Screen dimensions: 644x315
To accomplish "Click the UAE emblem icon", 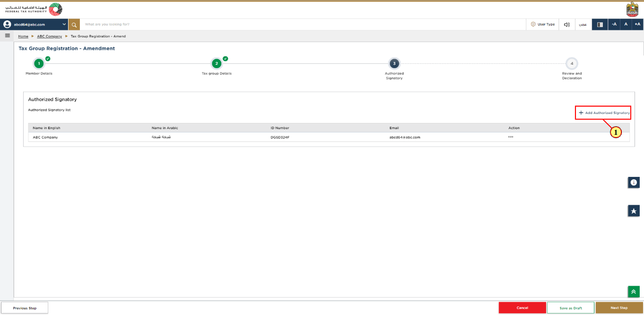I will 632,9.
